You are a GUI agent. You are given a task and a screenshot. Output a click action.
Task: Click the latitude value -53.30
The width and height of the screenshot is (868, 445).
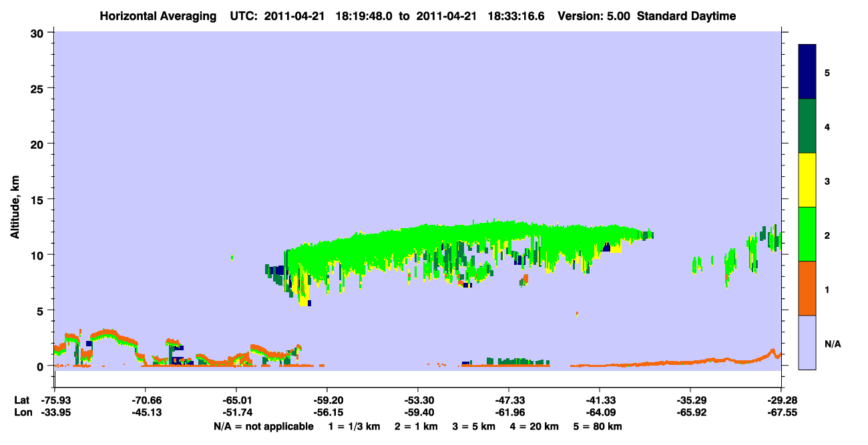coord(418,400)
